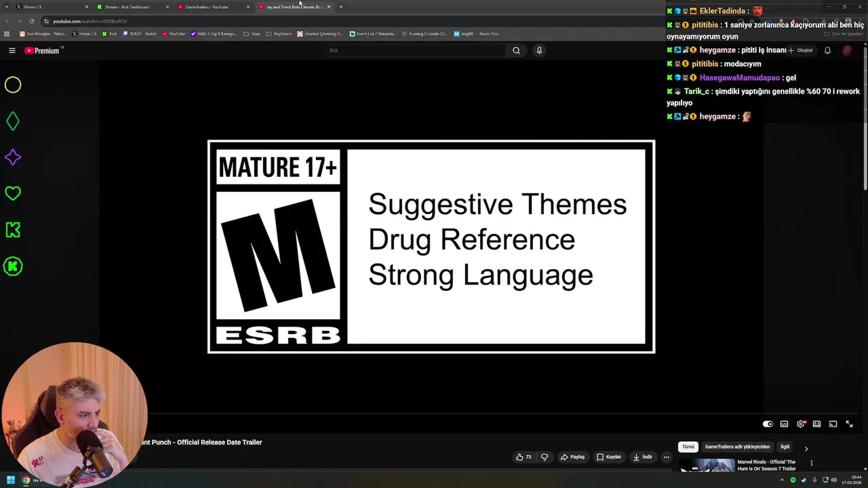Open TEASY - Twitch bookmark
Image resolution: width=868 pixels, height=488 pixels.
140,34
